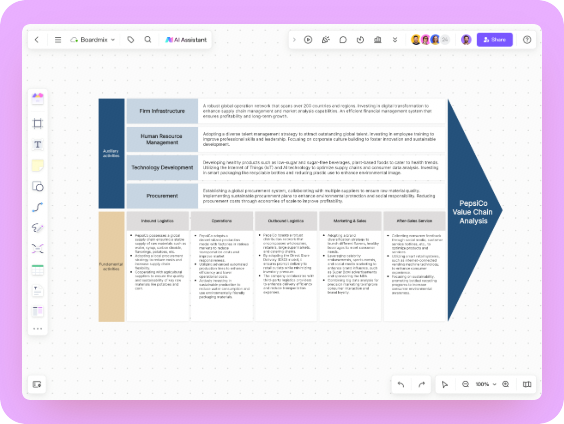Expand the collapsed toolbar chevron

[294, 40]
